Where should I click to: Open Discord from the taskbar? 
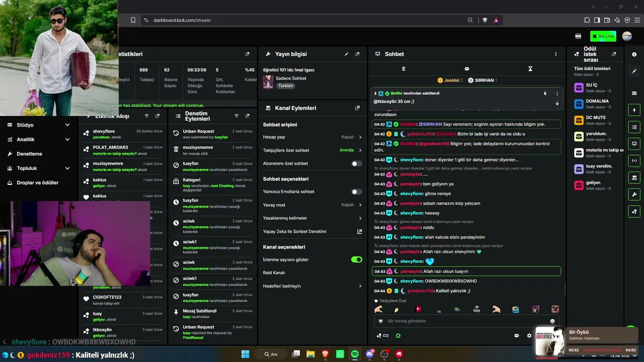point(370,354)
